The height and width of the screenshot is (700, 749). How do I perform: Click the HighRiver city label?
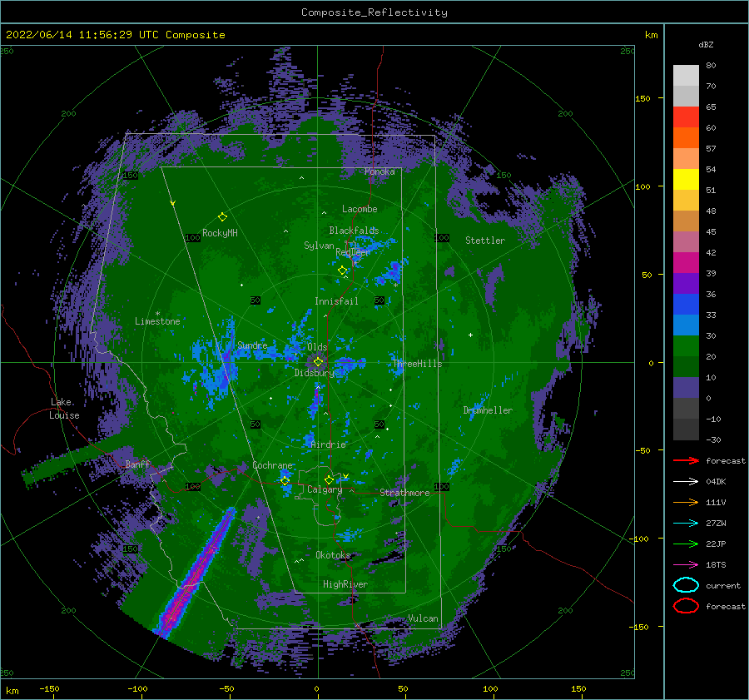[x=345, y=584]
